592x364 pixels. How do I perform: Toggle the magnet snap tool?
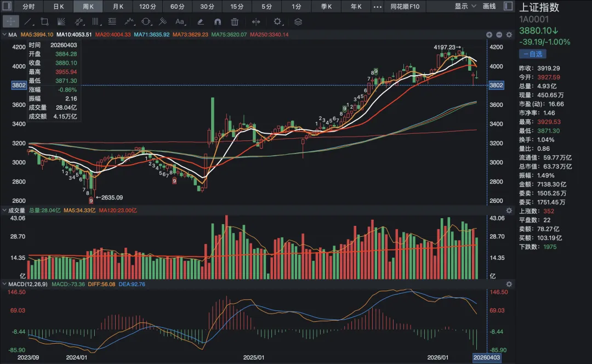(218, 21)
